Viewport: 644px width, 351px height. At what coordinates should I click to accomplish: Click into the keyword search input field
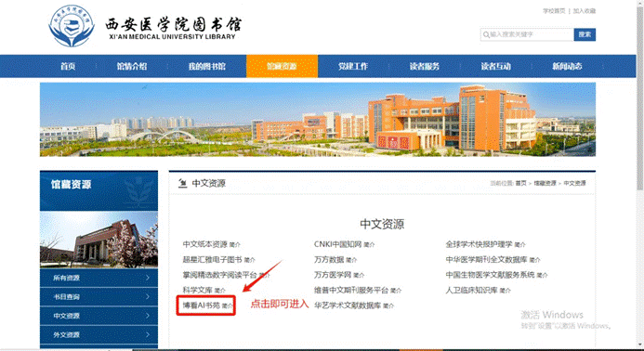coord(531,34)
